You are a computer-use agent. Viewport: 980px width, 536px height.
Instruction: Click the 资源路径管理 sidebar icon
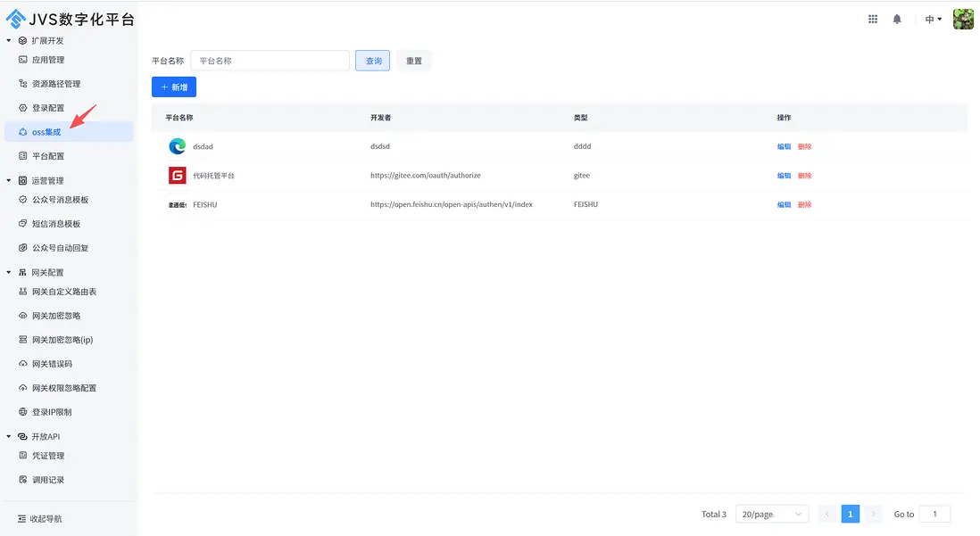tap(23, 84)
